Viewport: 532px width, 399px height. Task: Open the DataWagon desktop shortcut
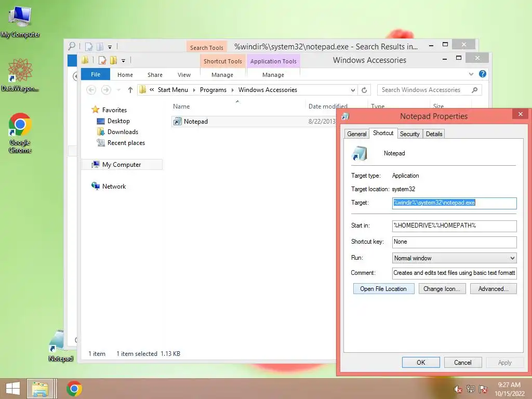pyautogui.click(x=20, y=75)
